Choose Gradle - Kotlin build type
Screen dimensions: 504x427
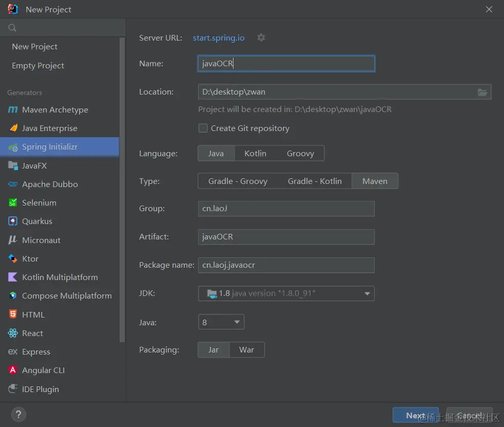pos(315,181)
